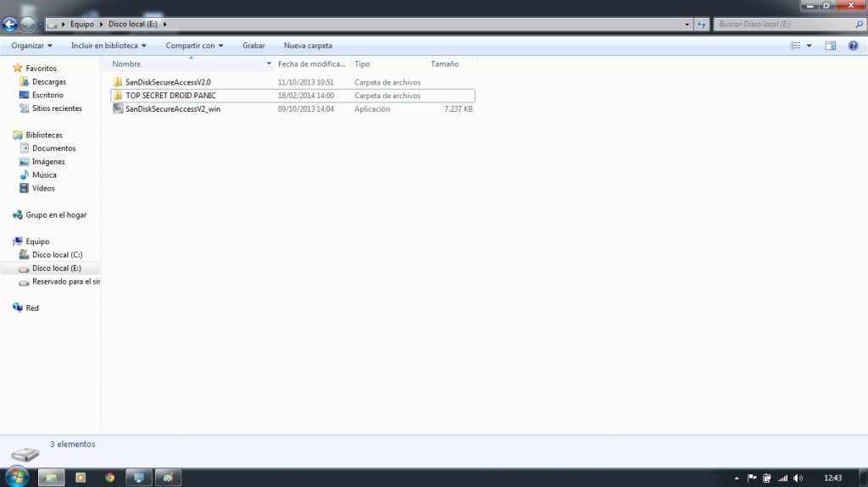Click the Nueva carpeta button

pyautogui.click(x=308, y=46)
